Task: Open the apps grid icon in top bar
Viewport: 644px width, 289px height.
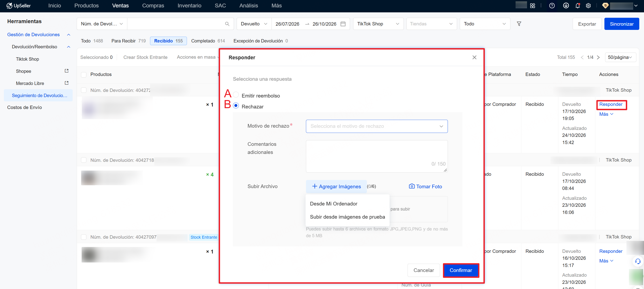Action: 532,5
